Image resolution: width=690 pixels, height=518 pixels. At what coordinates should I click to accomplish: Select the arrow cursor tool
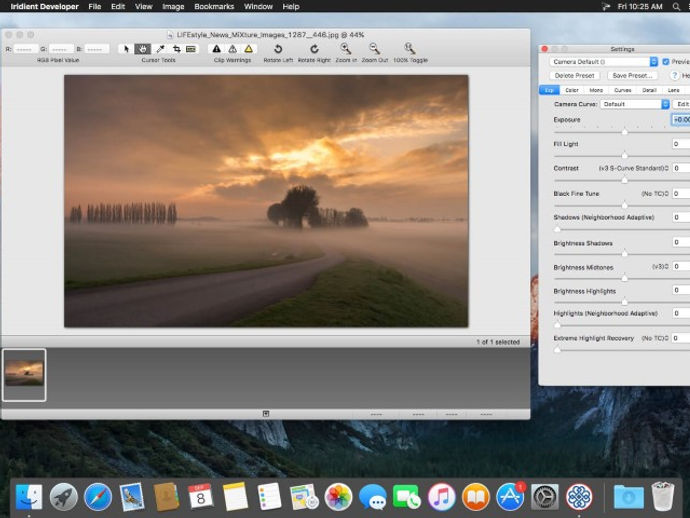pos(126,48)
